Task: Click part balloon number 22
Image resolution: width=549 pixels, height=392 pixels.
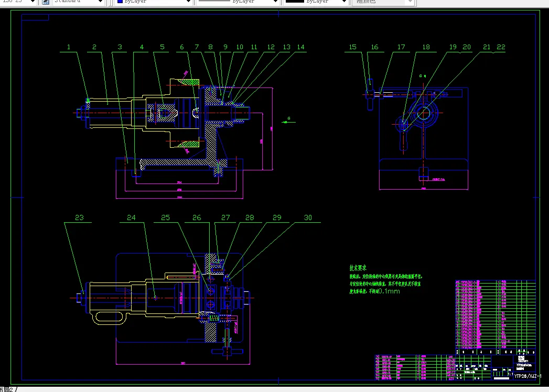Action: (x=501, y=47)
